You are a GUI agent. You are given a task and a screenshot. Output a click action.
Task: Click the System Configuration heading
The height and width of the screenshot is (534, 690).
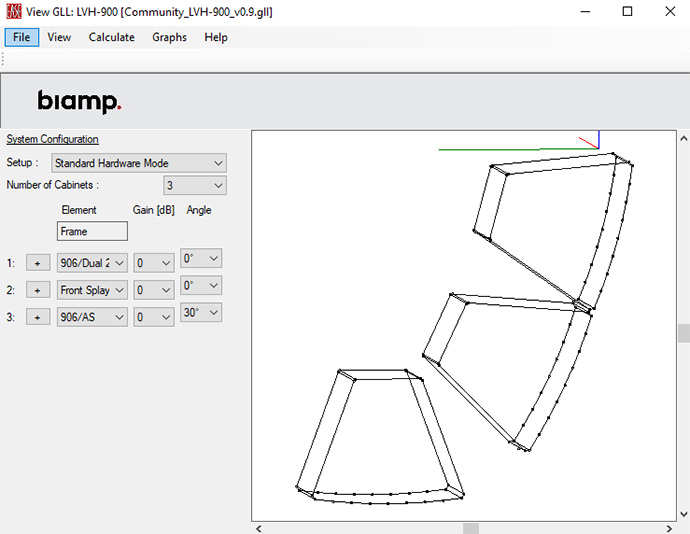[52, 139]
